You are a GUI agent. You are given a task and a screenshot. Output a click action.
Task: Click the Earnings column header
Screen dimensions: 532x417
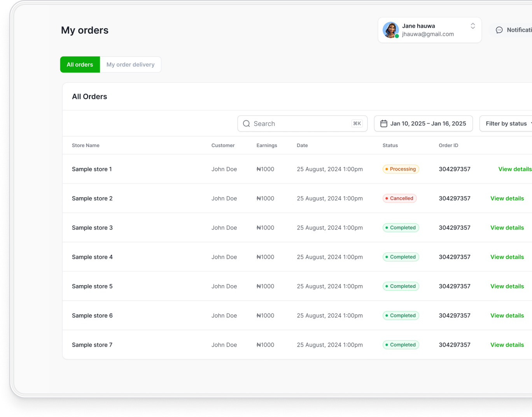pos(266,145)
